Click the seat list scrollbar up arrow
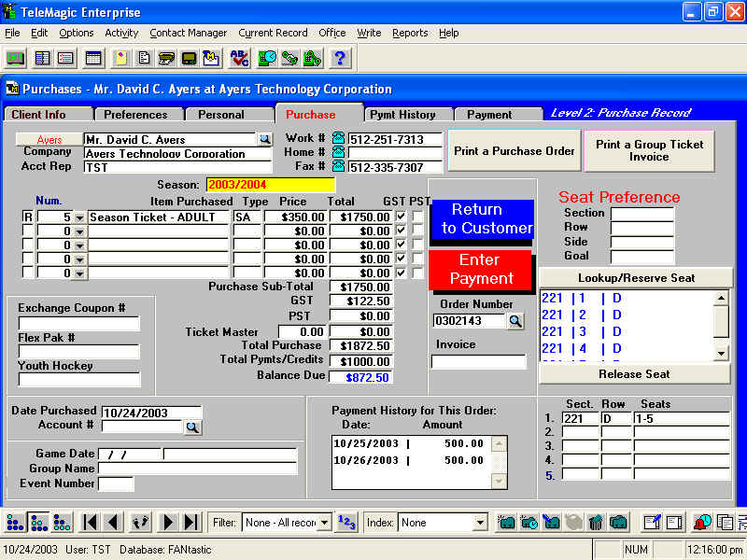747x560 pixels. click(x=721, y=298)
